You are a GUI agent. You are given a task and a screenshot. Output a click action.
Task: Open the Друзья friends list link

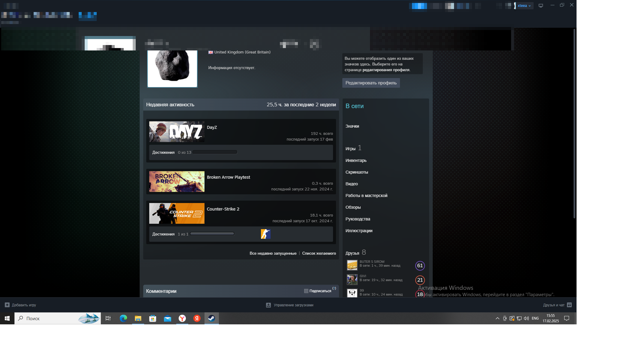click(x=352, y=253)
